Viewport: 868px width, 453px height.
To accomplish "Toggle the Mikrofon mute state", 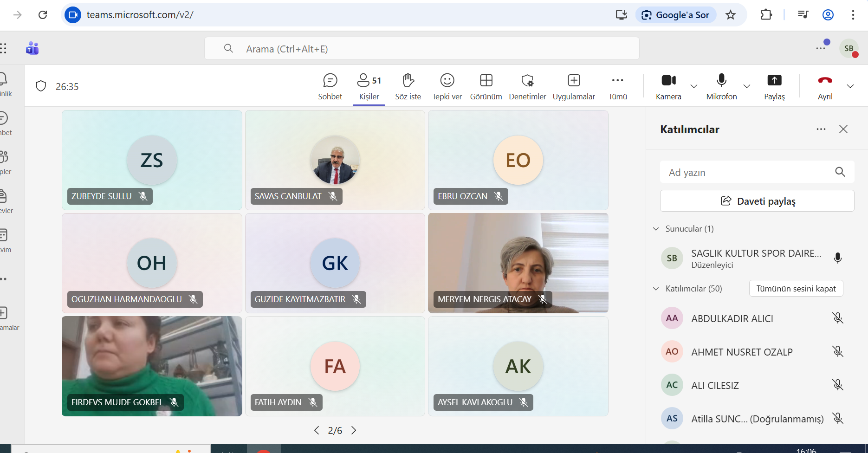I will pyautogui.click(x=721, y=87).
